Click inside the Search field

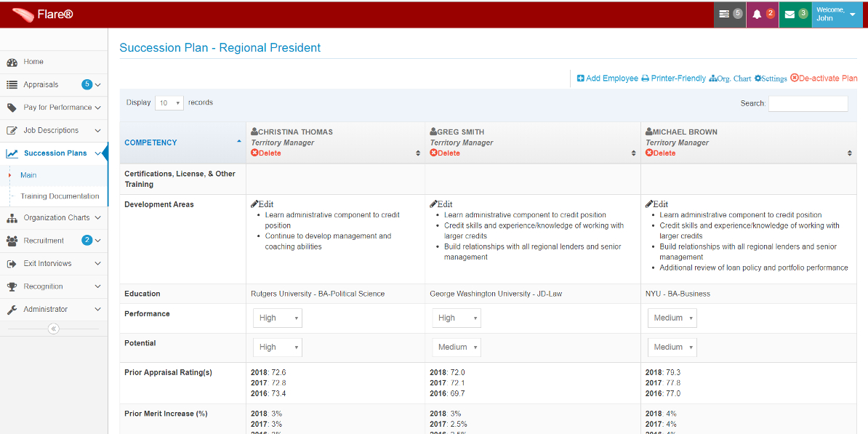coord(808,103)
